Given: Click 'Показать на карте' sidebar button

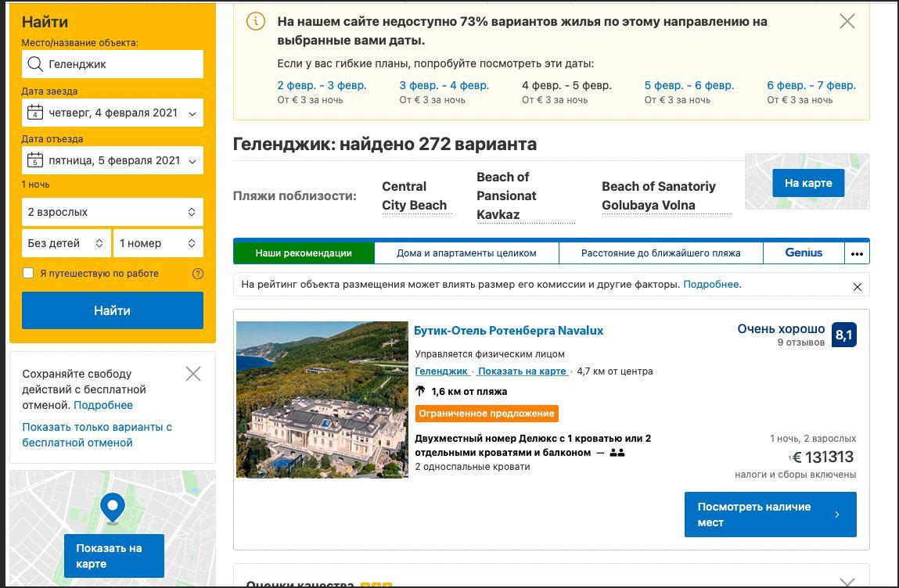Looking at the screenshot, I should [114, 556].
